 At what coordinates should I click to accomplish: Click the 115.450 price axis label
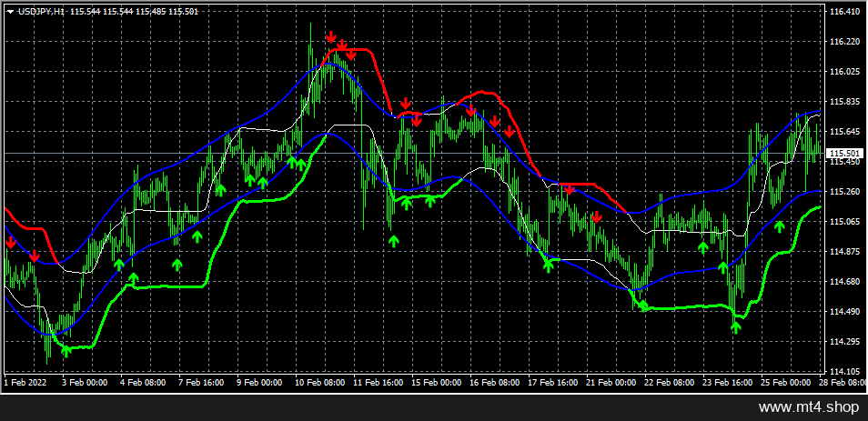(843, 162)
